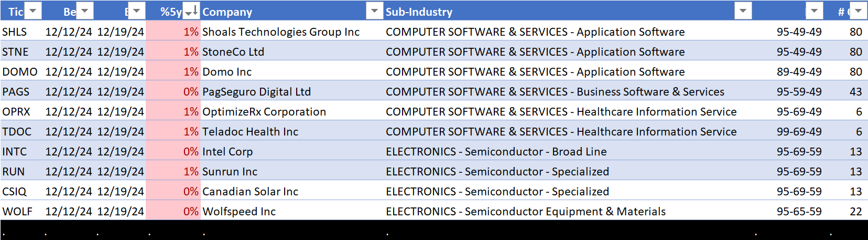Screen dimensions: 868x240
Task: Click the 0% cell in PAGS row
Action: point(191,91)
